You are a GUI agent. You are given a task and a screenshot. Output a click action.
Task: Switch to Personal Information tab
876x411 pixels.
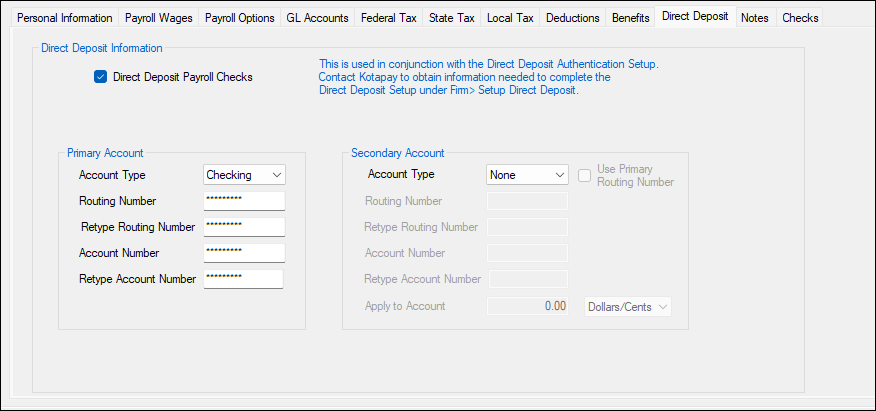[x=65, y=18]
